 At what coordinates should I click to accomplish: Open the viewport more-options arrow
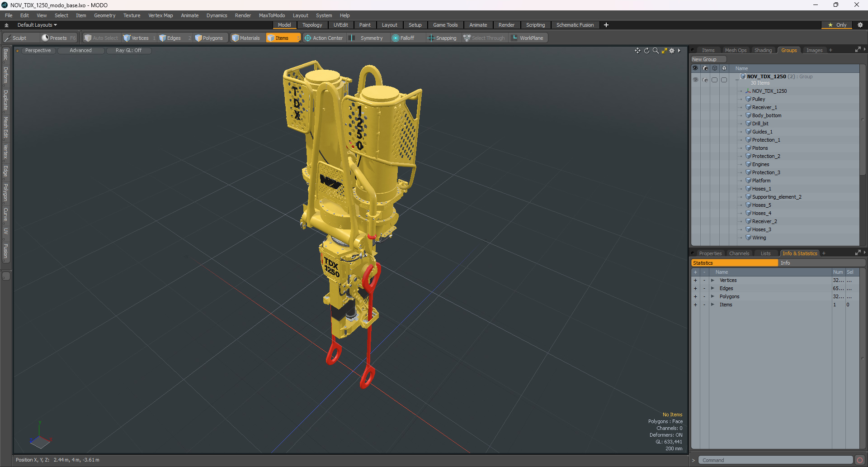[x=679, y=51]
